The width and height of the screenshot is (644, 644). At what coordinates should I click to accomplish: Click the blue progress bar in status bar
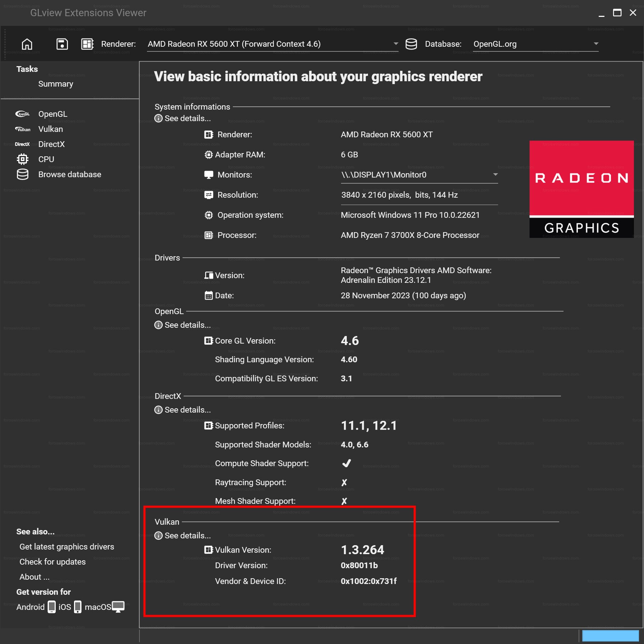[610, 636]
